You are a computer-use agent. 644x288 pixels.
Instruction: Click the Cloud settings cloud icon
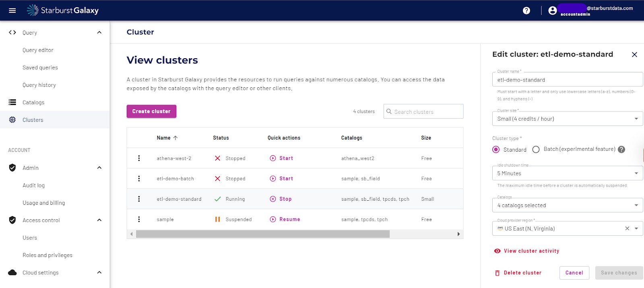coord(12,273)
